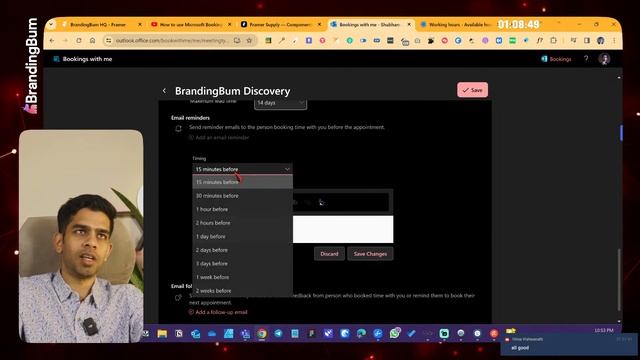
Task: Switch to the Framer Supply tab
Action: [280, 24]
